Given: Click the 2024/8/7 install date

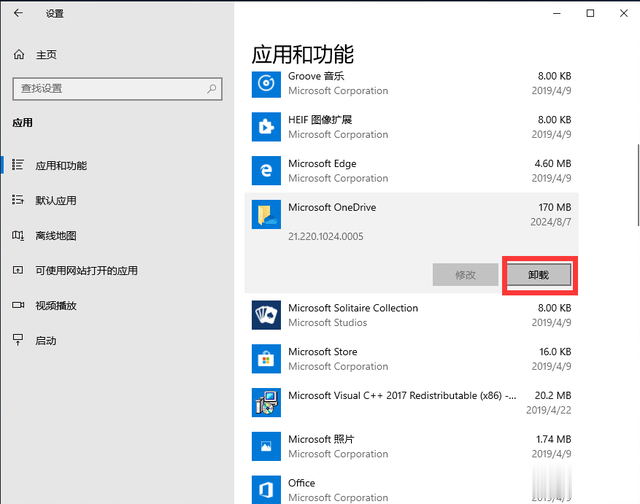Looking at the screenshot, I should coord(551,222).
